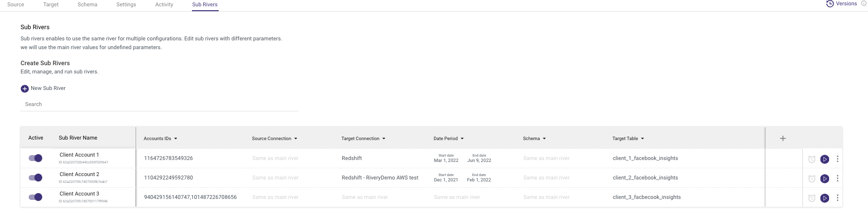Turn off Client Account 3 active toggle
The image size is (868, 214).
click(35, 197)
